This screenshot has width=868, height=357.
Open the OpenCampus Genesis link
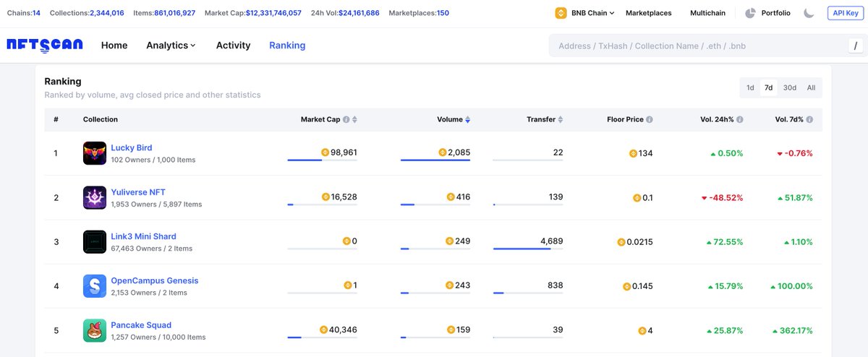point(154,280)
